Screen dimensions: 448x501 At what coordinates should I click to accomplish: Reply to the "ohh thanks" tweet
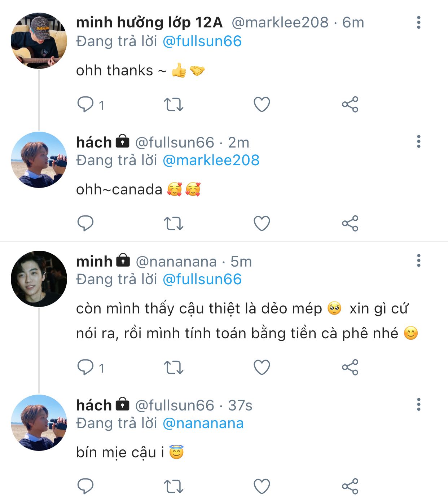coord(85,105)
